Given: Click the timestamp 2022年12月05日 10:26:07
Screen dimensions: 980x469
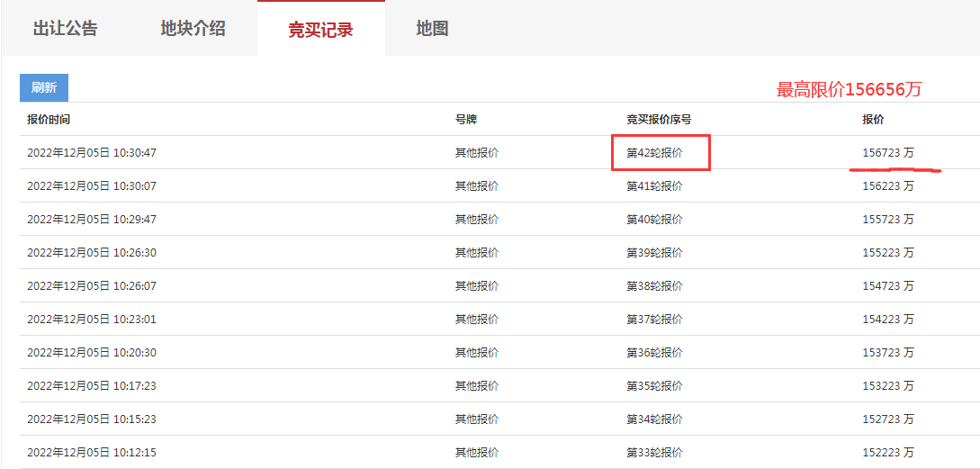Looking at the screenshot, I should coord(91,285).
